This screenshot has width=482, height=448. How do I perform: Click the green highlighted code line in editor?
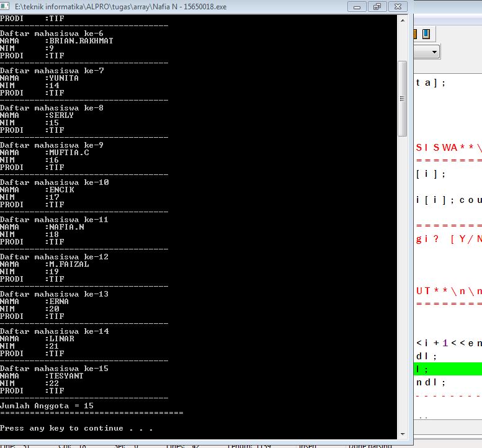(x=448, y=369)
